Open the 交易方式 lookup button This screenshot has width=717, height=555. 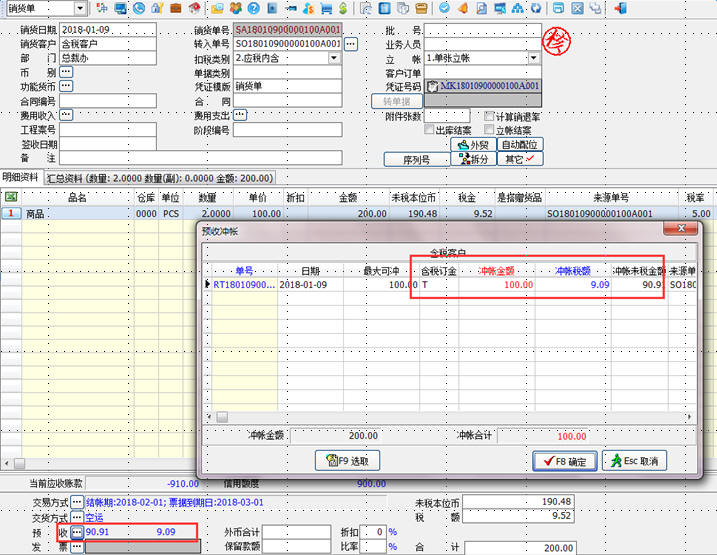point(77,502)
